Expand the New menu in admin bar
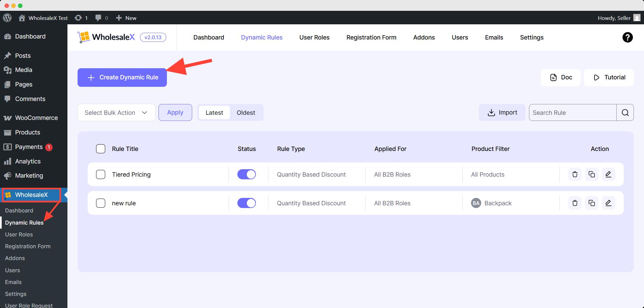 pyautogui.click(x=126, y=18)
